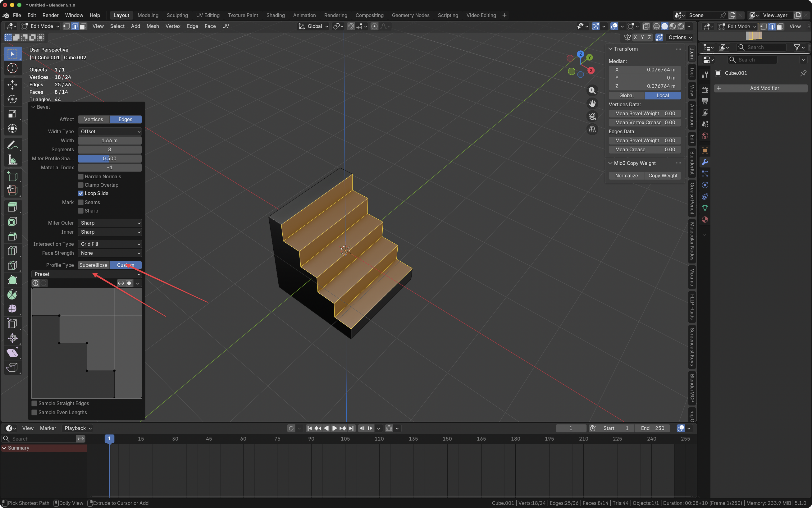Image resolution: width=812 pixels, height=508 pixels.
Task: Select the Inset Faces tool
Action: coord(12,222)
